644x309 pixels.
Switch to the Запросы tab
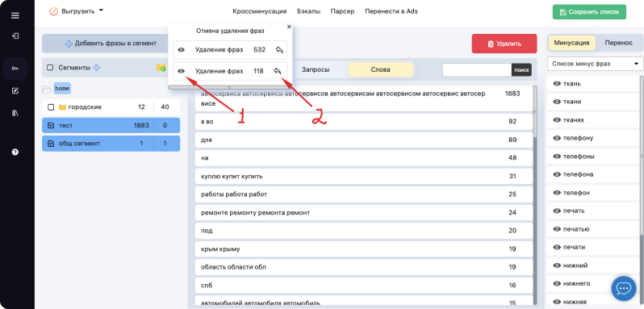point(316,69)
